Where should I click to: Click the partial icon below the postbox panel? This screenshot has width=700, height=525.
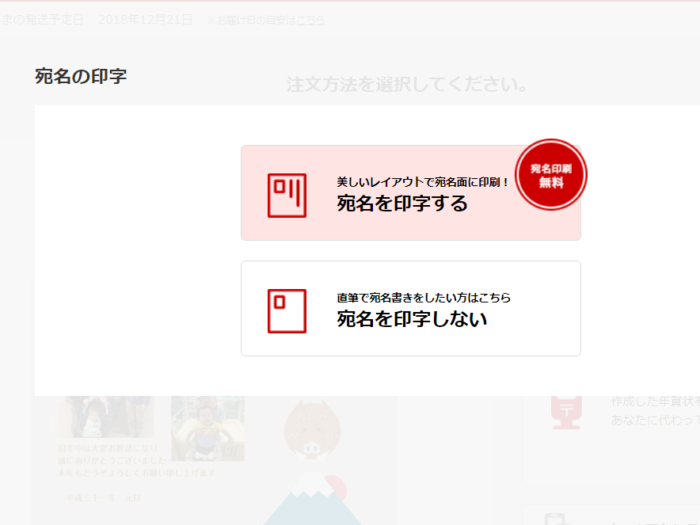tap(557, 520)
